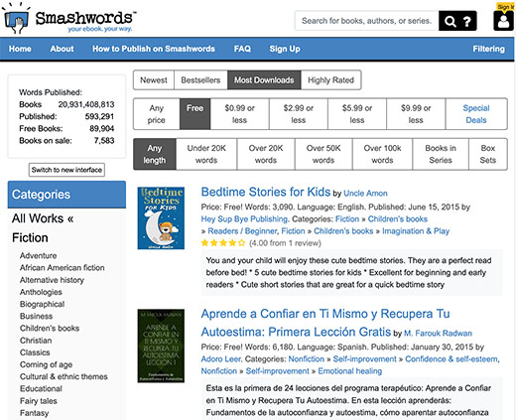This screenshot has height=420, width=516.
Task: Open the Imagination & Play category link
Action: (416, 231)
